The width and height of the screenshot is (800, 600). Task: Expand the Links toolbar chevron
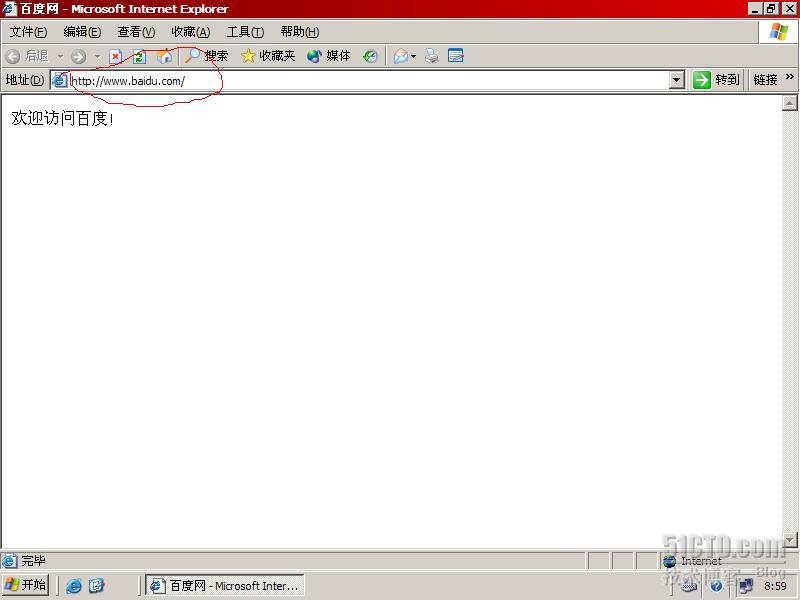790,77
